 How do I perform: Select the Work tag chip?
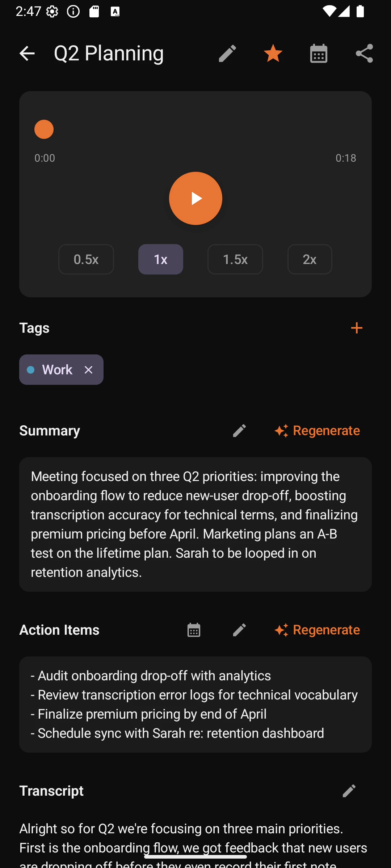[x=54, y=370]
